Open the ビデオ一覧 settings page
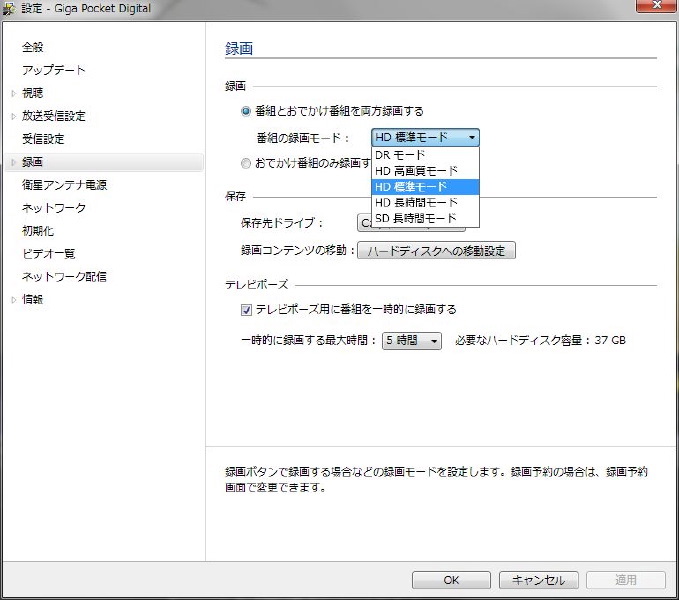 click(x=48, y=254)
